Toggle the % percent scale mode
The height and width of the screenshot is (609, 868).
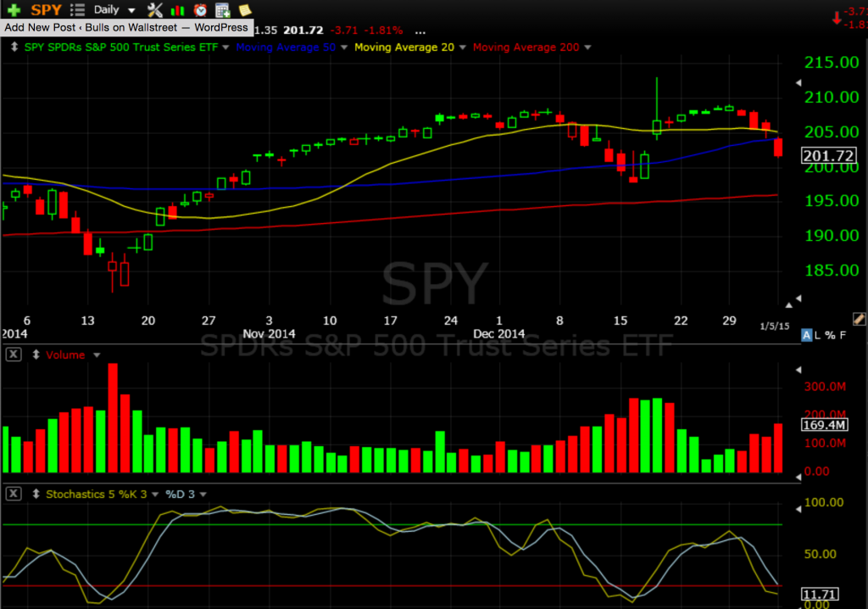click(830, 335)
